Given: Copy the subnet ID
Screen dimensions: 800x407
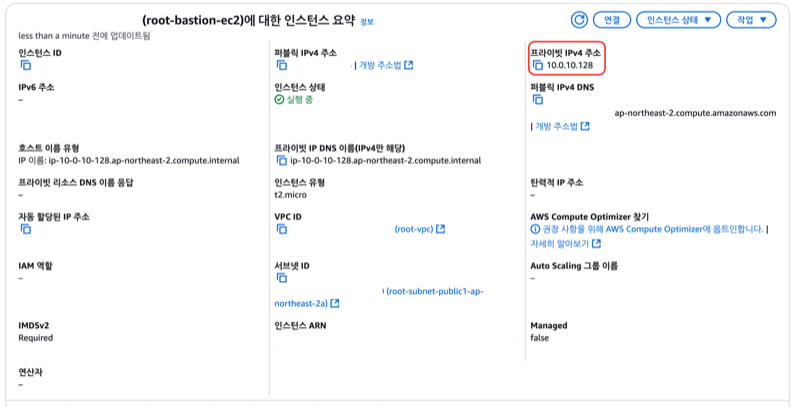Looking at the screenshot, I should (282, 278).
